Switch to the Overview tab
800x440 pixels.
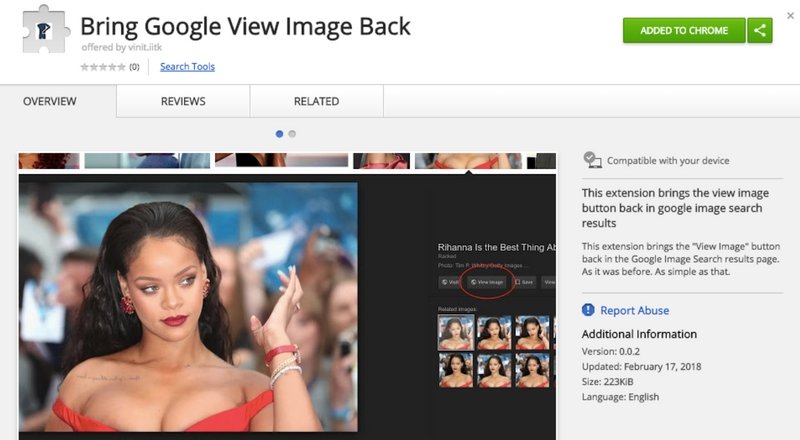(x=49, y=101)
